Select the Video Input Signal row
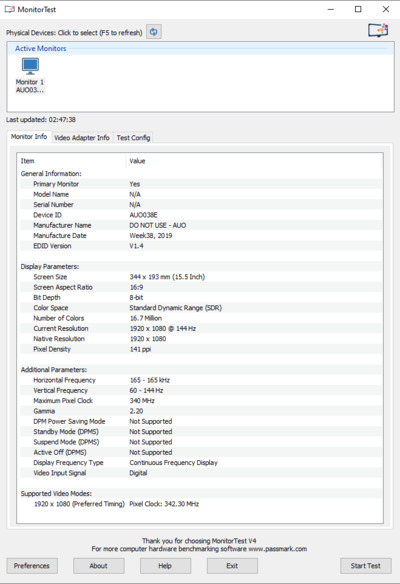This screenshot has width=400, height=584. point(200,473)
